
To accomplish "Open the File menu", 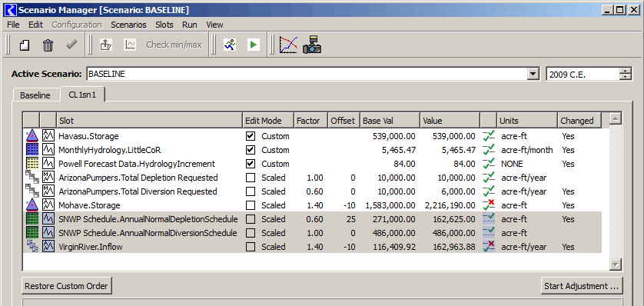I will (x=13, y=25).
